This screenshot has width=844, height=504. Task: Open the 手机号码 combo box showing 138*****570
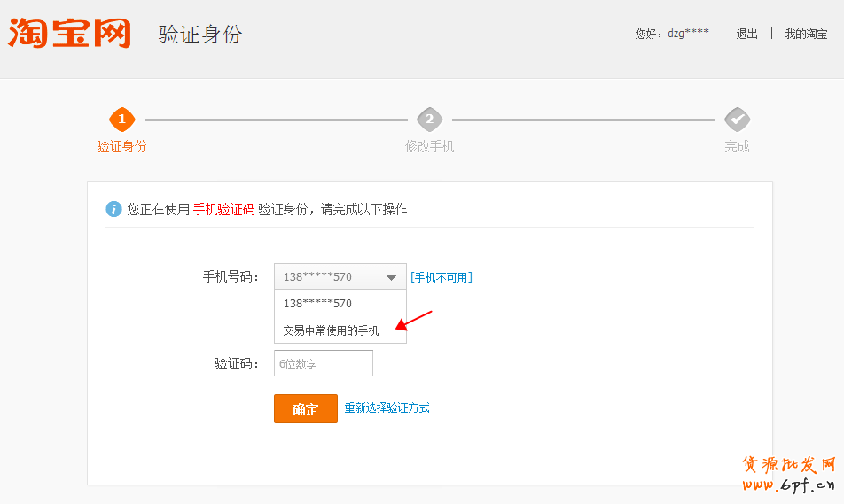(x=330, y=277)
